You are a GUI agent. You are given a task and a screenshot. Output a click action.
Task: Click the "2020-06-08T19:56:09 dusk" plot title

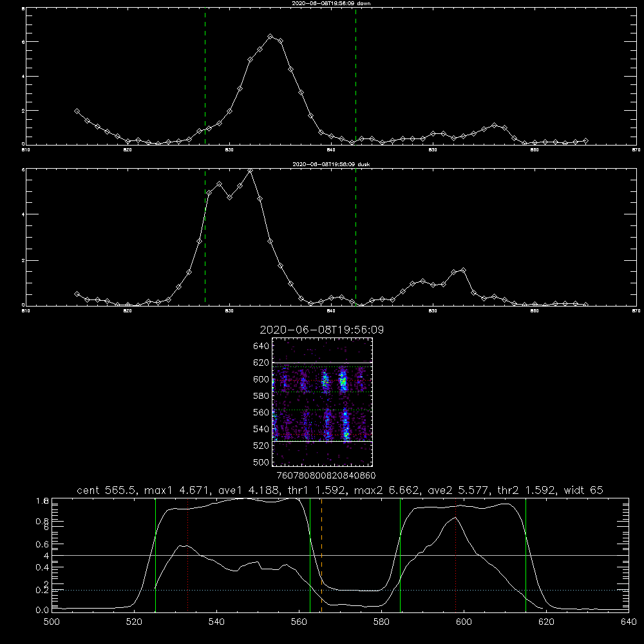[x=331, y=164]
